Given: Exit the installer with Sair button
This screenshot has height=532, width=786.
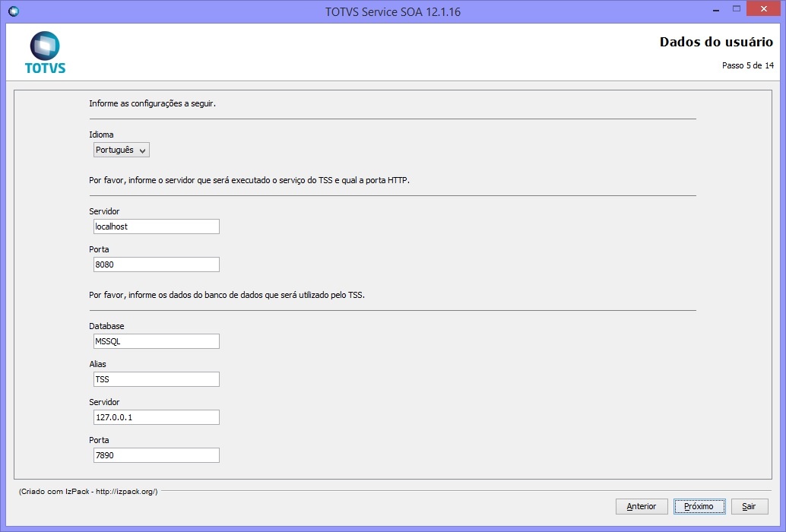Looking at the screenshot, I should pos(750,506).
